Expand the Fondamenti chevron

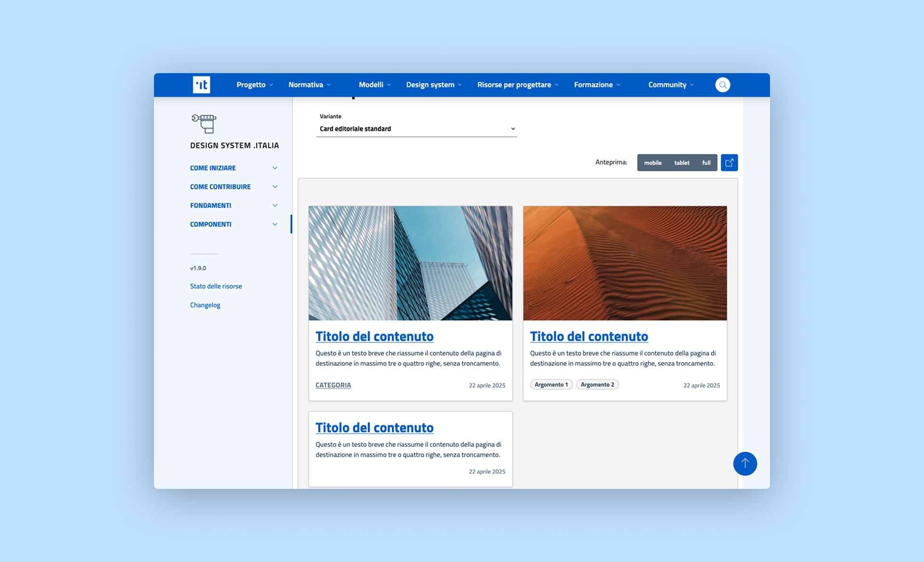(x=275, y=205)
